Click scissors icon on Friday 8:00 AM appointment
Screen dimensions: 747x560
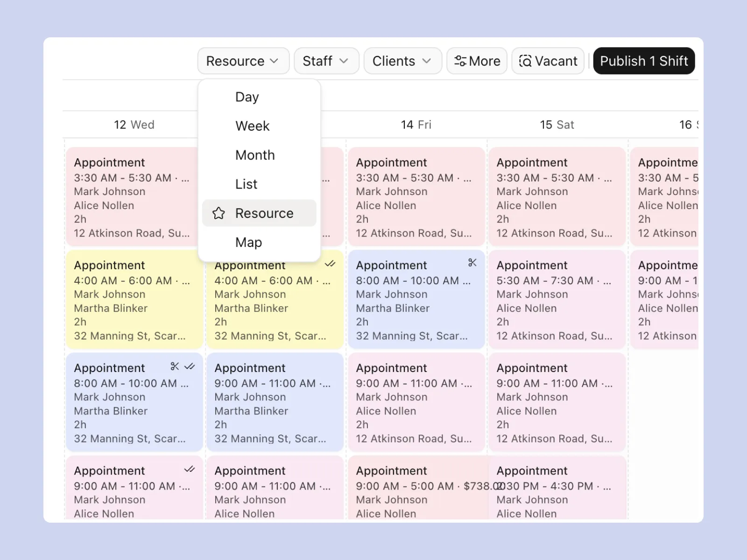pyautogui.click(x=472, y=263)
